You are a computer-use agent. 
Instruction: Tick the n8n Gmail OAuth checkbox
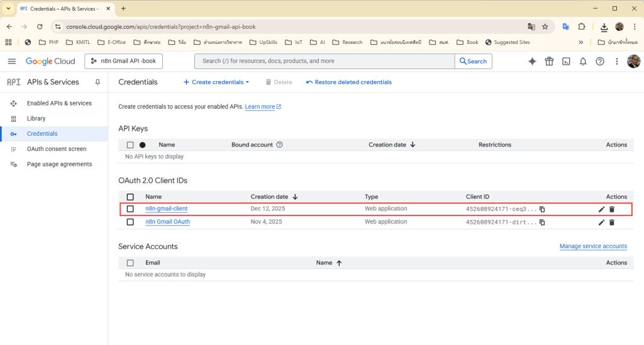[130, 222]
